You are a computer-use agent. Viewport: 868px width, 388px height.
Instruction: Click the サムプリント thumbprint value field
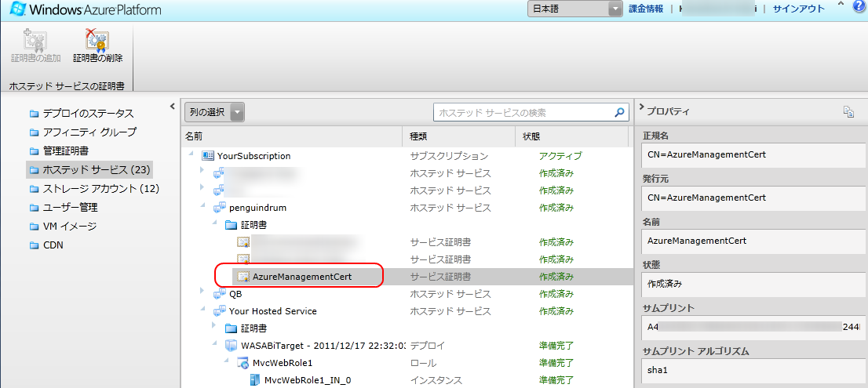coord(753,327)
